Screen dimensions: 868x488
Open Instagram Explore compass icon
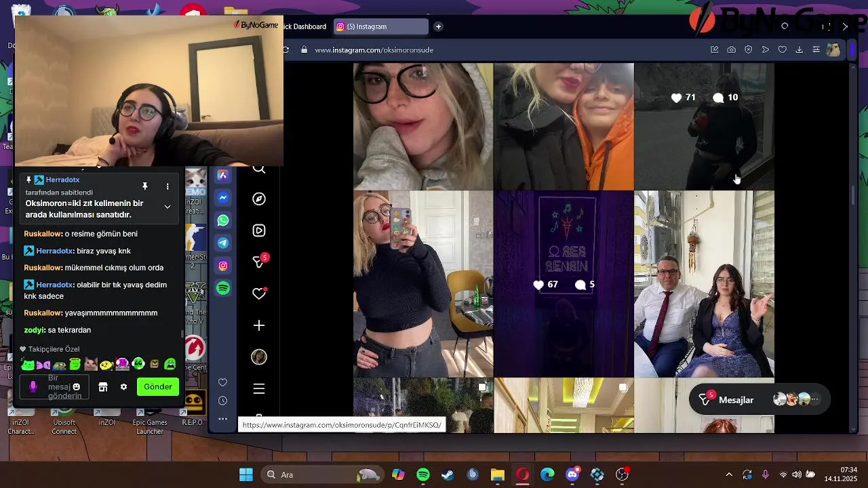[x=259, y=199]
